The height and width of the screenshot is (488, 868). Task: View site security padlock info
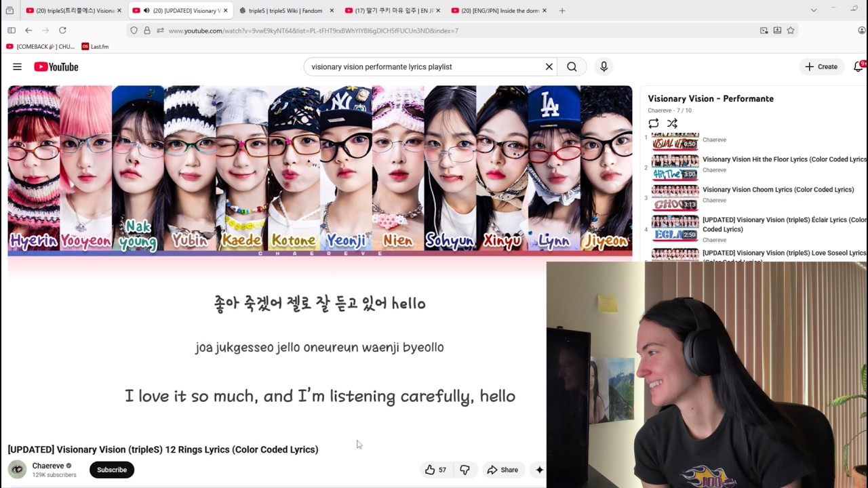[x=147, y=30]
